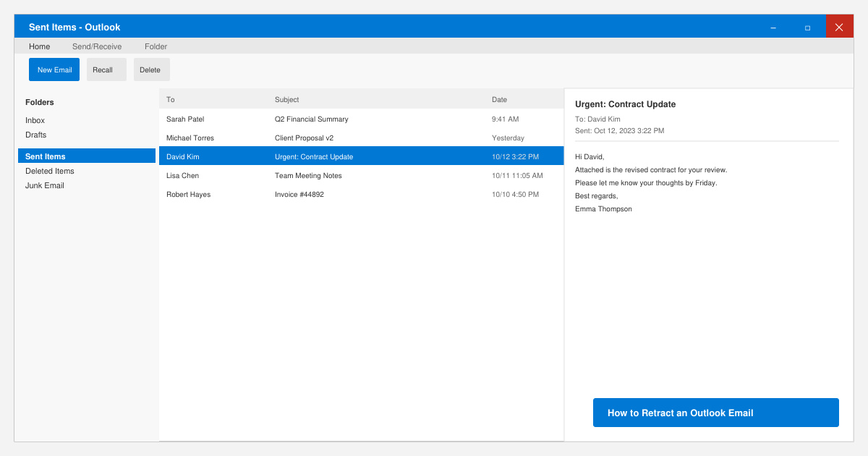The width and height of the screenshot is (868, 456).
Task: Sort by the To column header
Action: pyautogui.click(x=171, y=99)
